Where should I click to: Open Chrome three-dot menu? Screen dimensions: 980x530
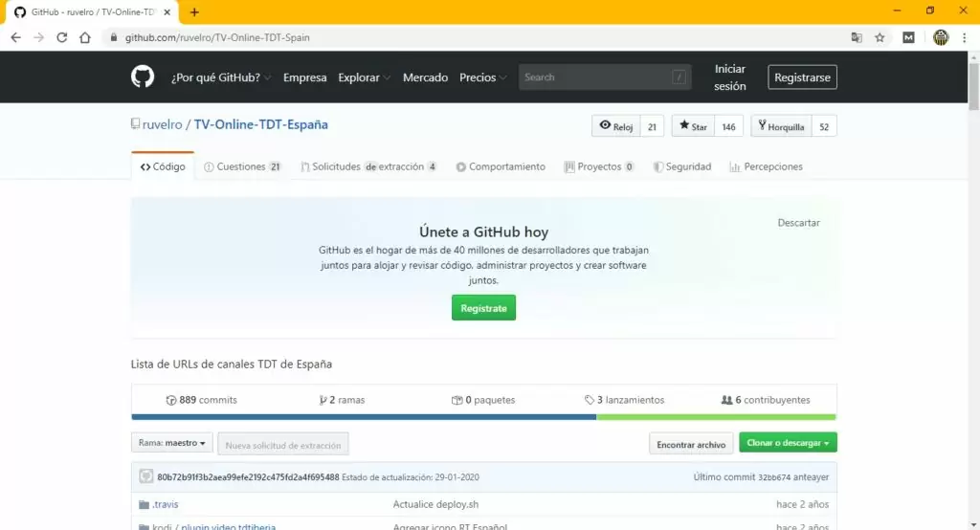pyautogui.click(x=965, y=37)
